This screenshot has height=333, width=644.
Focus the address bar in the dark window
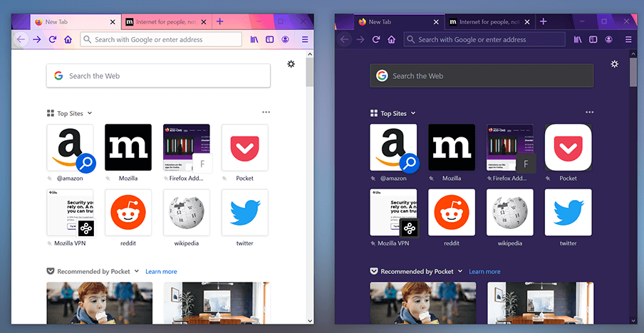click(x=484, y=39)
